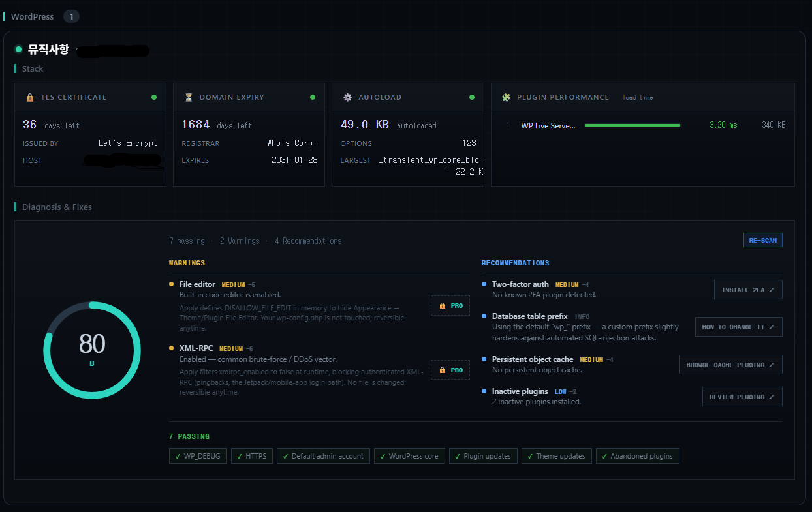Viewport: 812px width, 512px height.
Task: Click the options count 123
Action: pos(469,143)
